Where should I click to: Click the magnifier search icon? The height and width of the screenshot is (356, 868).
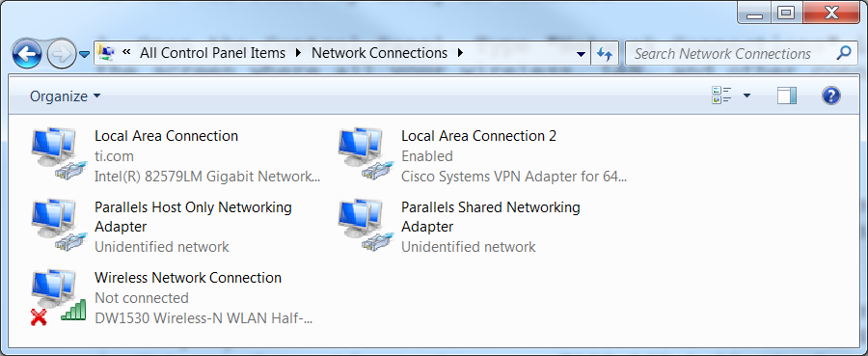click(x=843, y=53)
